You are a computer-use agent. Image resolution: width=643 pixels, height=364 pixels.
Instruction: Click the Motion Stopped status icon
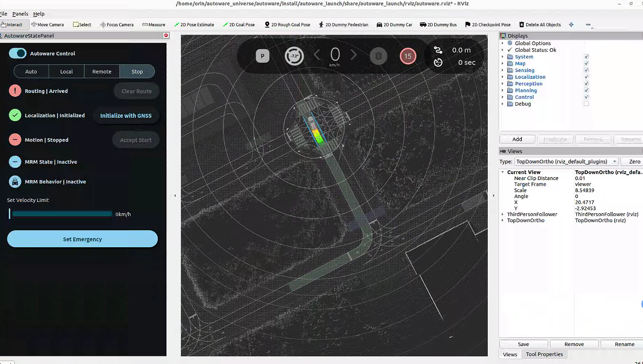pos(15,140)
